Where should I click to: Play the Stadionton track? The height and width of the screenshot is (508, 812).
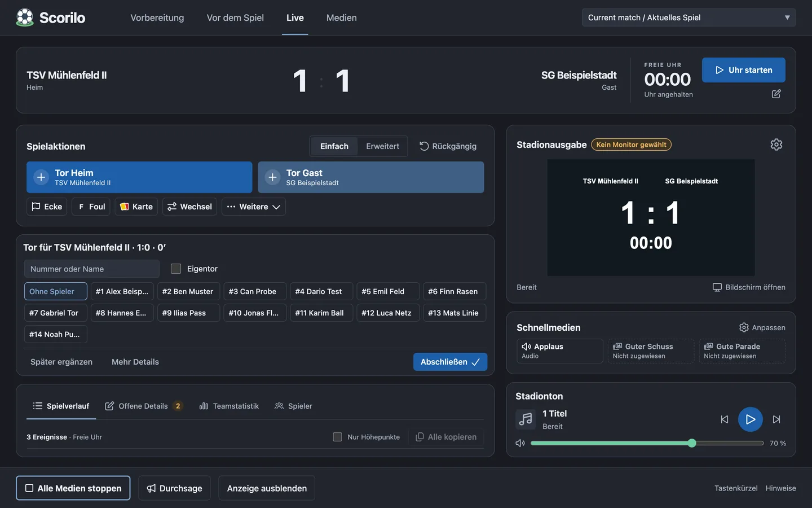point(751,419)
